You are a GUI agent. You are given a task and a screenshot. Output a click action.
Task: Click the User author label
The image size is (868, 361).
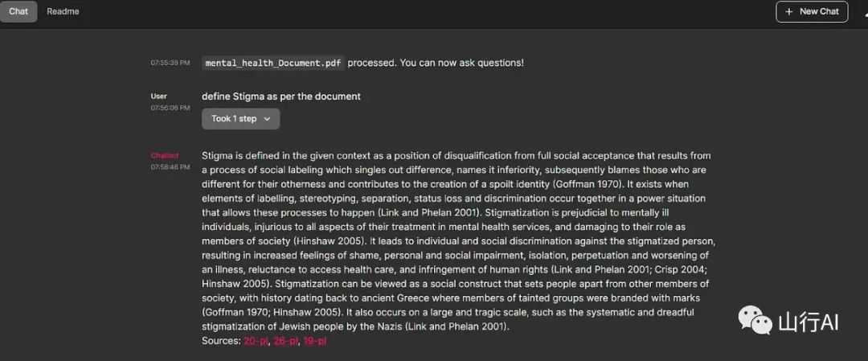click(159, 96)
